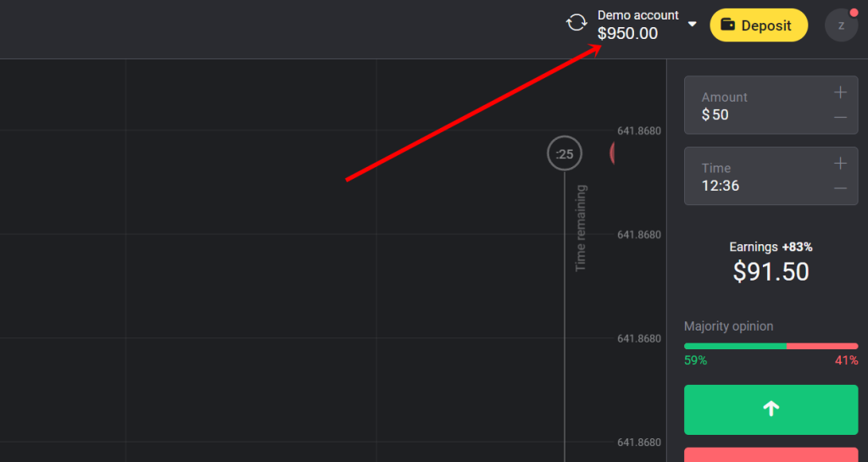Click the $91.50 earnings value
The width and height of the screenshot is (868, 462).
(771, 271)
